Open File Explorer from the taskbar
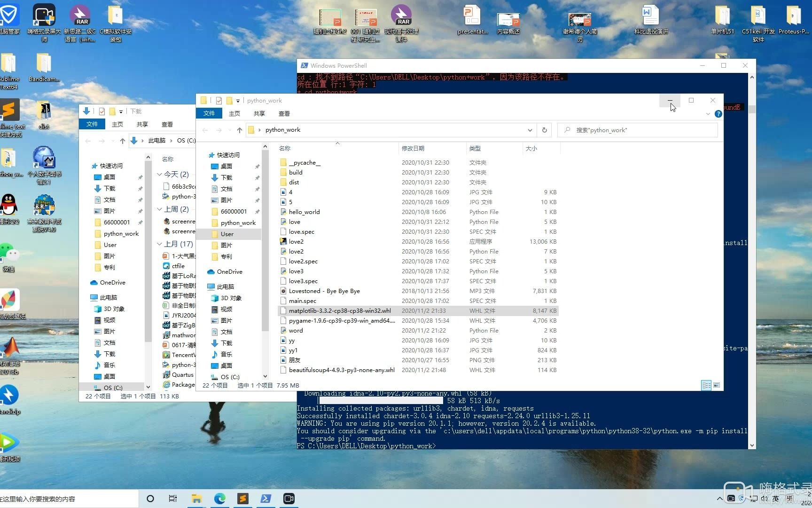The width and height of the screenshot is (812, 508). pos(196,499)
